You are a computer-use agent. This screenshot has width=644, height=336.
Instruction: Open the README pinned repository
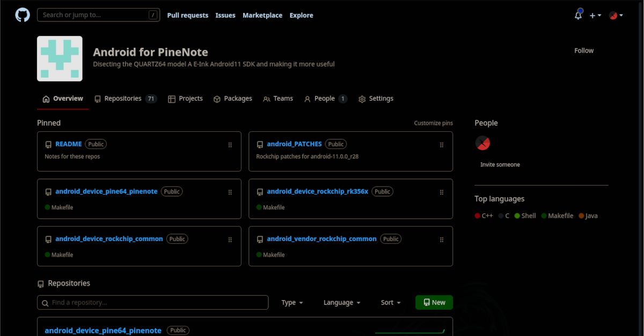(x=69, y=144)
